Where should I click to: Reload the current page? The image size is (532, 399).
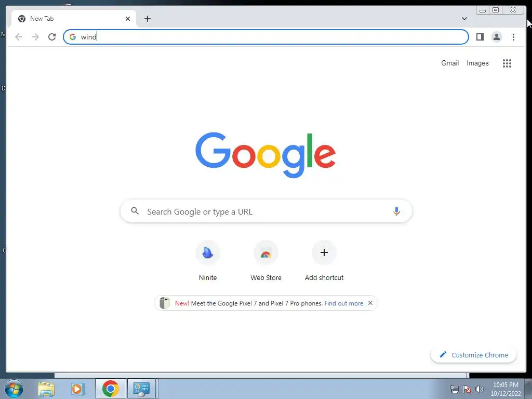[x=52, y=37]
